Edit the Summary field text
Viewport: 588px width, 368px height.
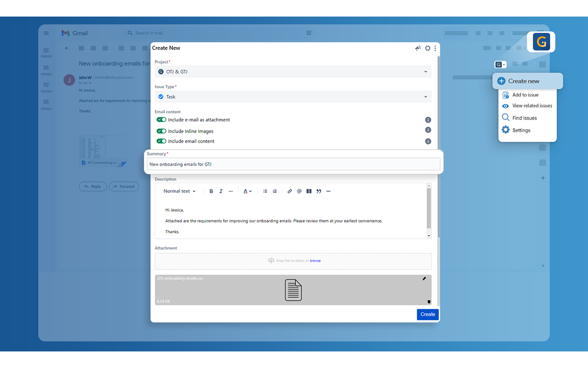(x=294, y=164)
